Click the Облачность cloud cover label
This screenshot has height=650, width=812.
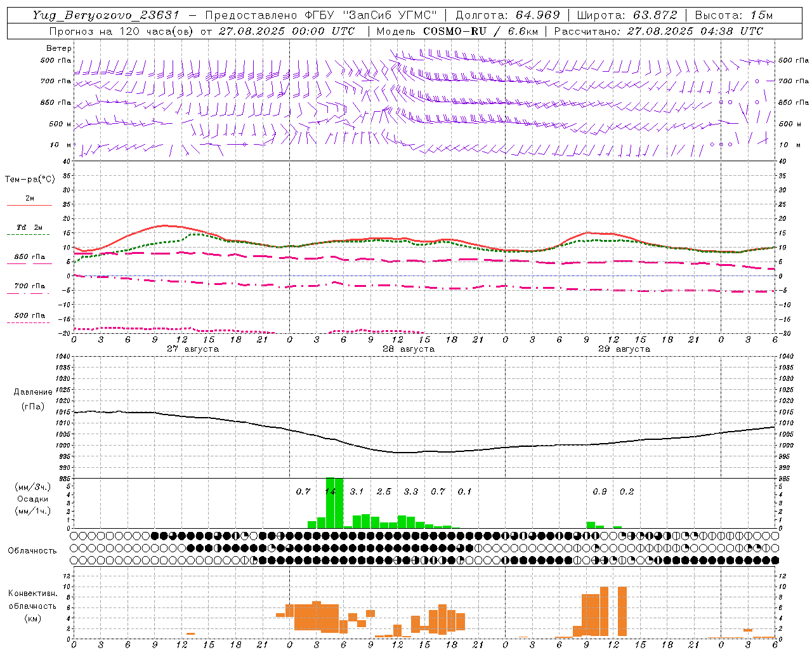32,551
